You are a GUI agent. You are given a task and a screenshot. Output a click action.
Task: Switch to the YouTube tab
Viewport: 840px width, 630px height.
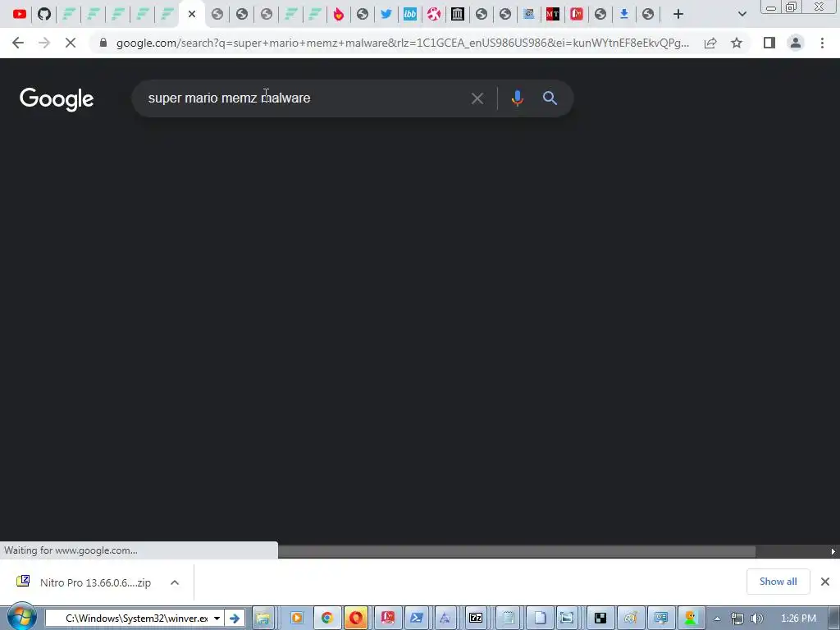click(x=20, y=15)
